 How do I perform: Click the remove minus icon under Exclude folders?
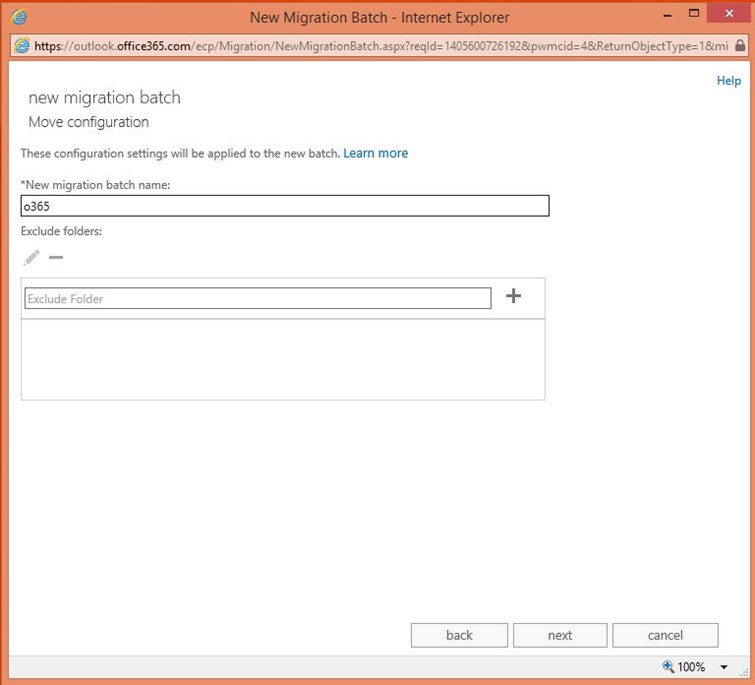click(x=56, y=258)
